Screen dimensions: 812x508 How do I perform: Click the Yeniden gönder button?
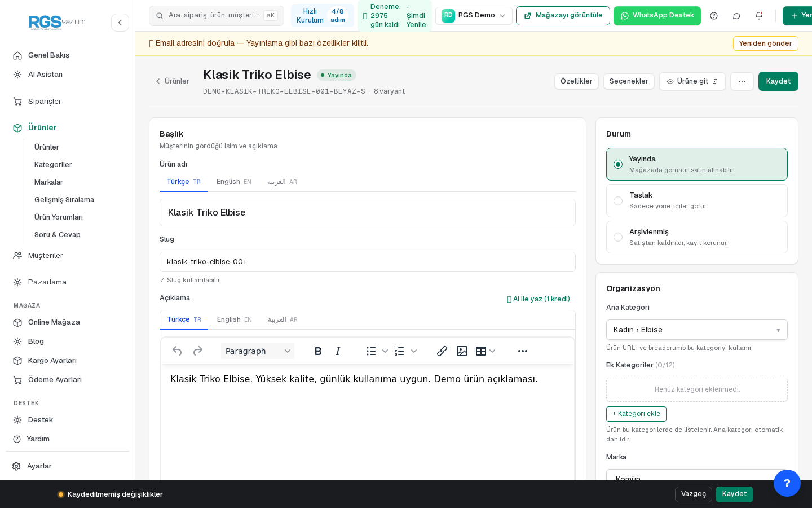[x=766, y=43]
